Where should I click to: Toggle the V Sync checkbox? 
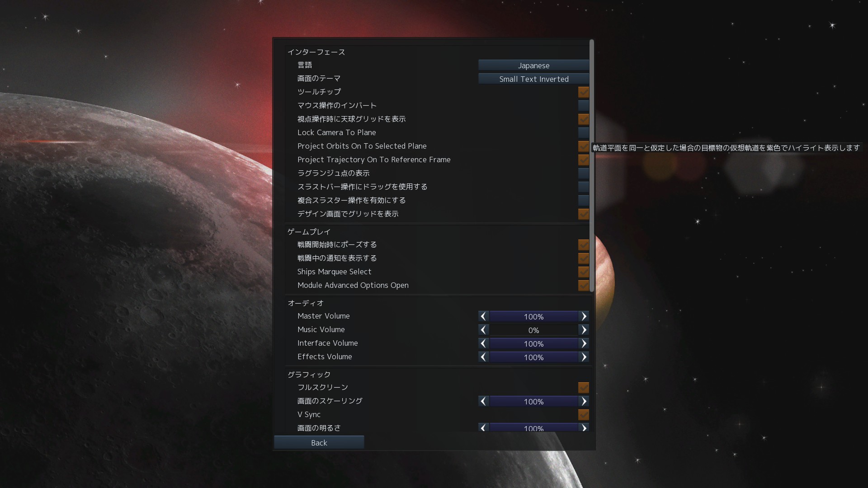(x=584, y=415)
